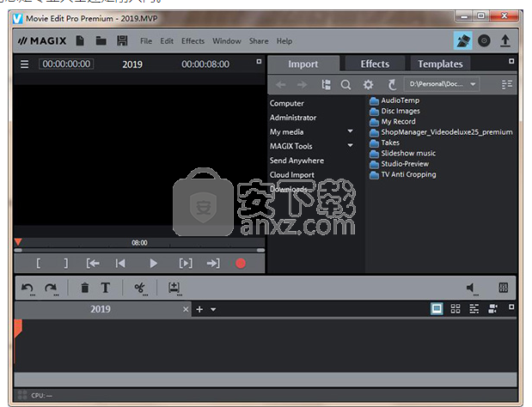Open the Slideshow music folder
Image resolution: width=532 pixels, height=407 pixels.
[403, 153]
